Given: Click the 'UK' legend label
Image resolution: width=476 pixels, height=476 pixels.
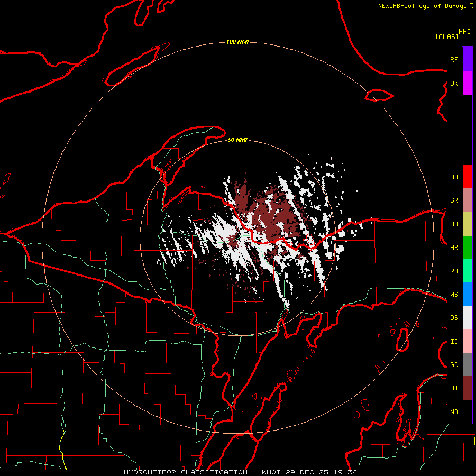Looking at the screenshot, I should [454, 83].
